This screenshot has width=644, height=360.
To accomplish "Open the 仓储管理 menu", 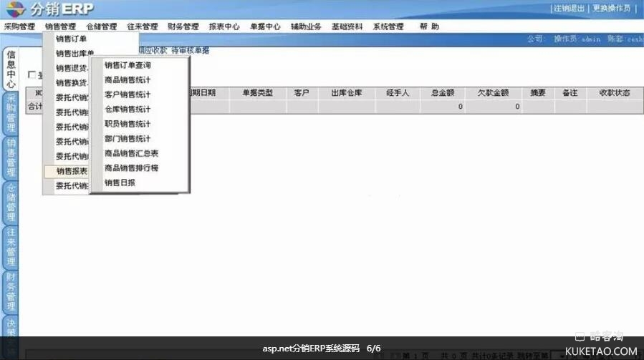I will pyautogui.click(x=102, y=26).
